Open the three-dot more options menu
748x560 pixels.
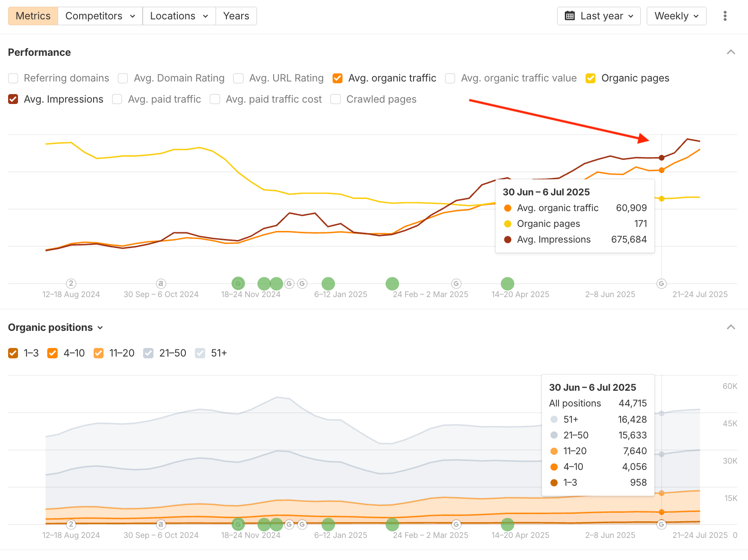pos(725,16)
